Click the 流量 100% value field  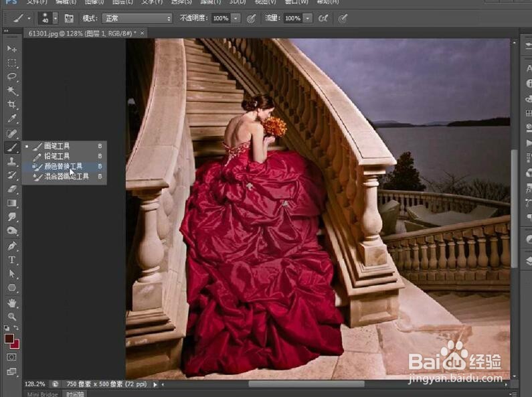292,18
